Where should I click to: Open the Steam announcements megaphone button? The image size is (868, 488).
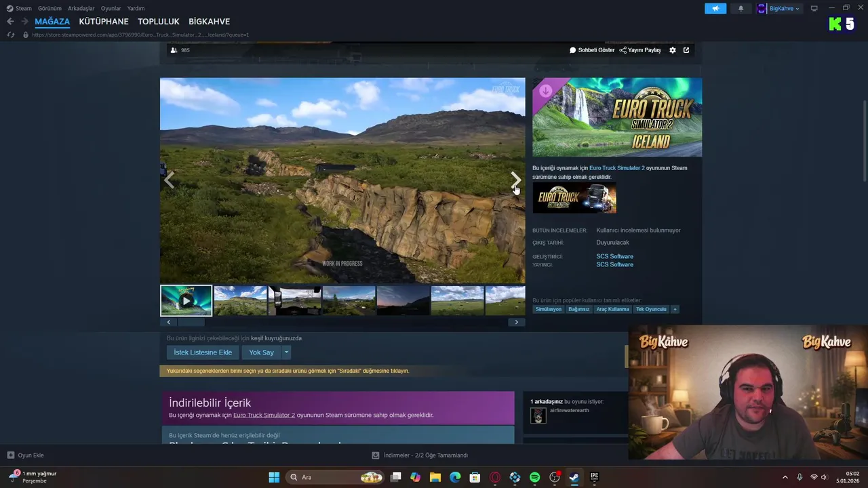715,9
